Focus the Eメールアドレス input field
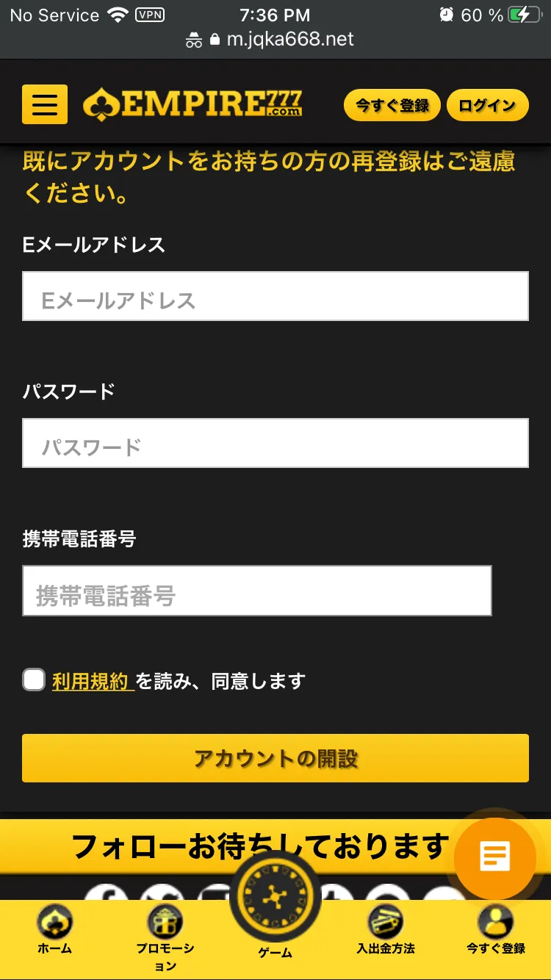This screenshot has width=551, height=980. pos(275,297)
